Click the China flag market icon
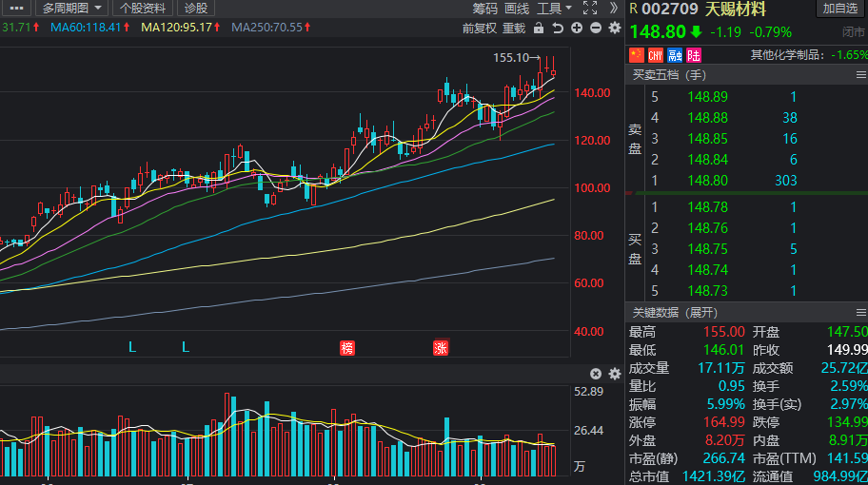The height and width of the screenshot is (485, 868). 638,55
